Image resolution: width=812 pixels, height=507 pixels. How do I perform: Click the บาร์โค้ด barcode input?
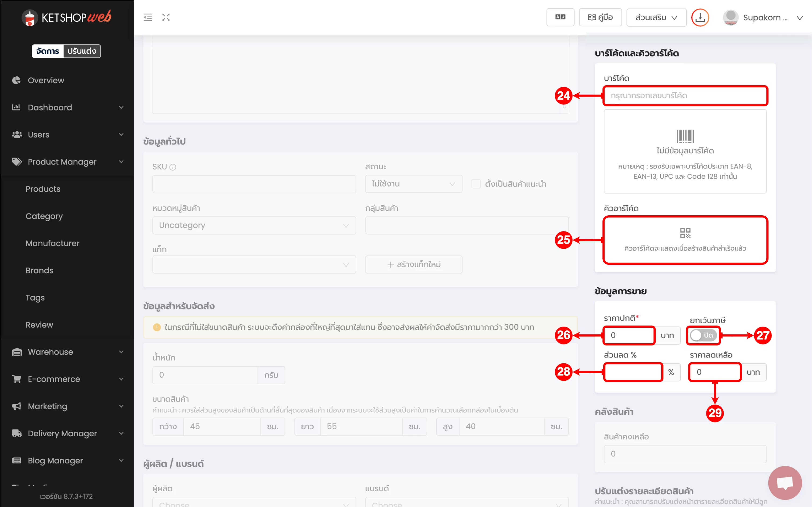coord(685,95)
